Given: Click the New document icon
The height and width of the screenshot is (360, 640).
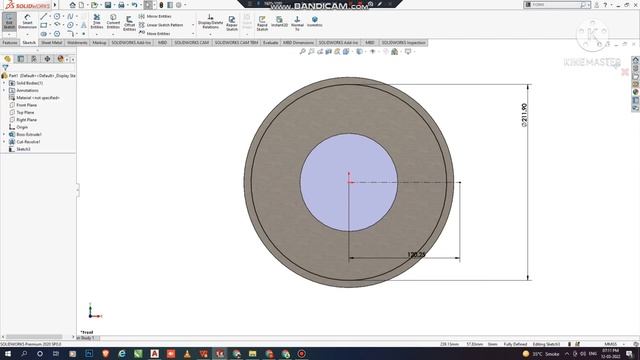Looking at the screenshot, I should point(82,5).
